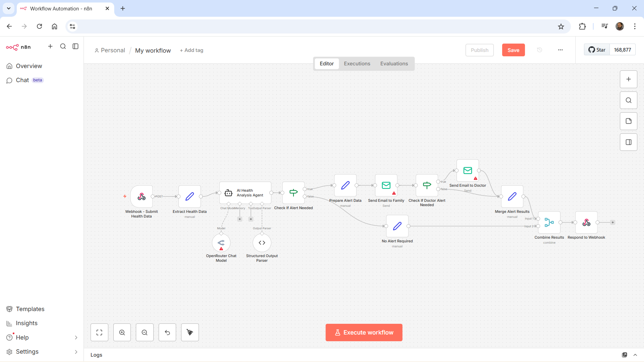
Task: Switch to the Executions tab
Action: tap(357, 64)
